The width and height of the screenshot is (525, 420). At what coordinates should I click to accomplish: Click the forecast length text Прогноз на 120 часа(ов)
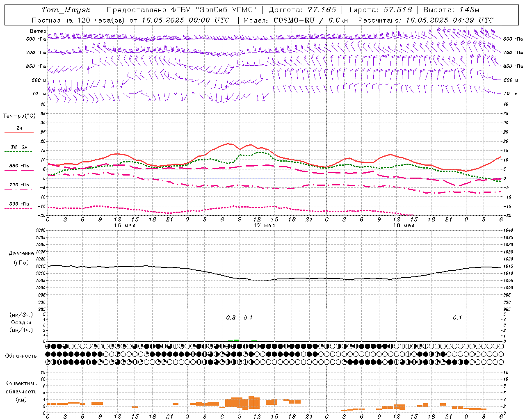coord(79,20)
